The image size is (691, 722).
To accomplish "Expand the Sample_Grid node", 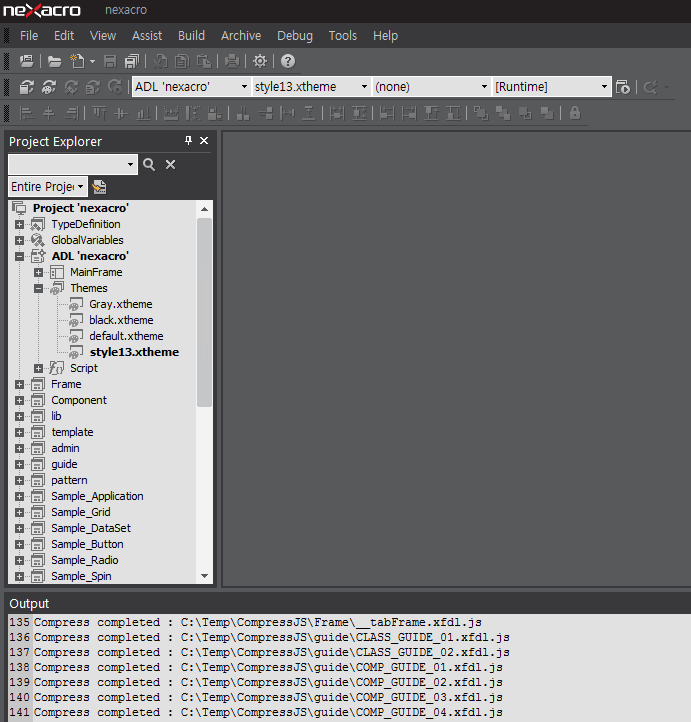I will [19, 512].
